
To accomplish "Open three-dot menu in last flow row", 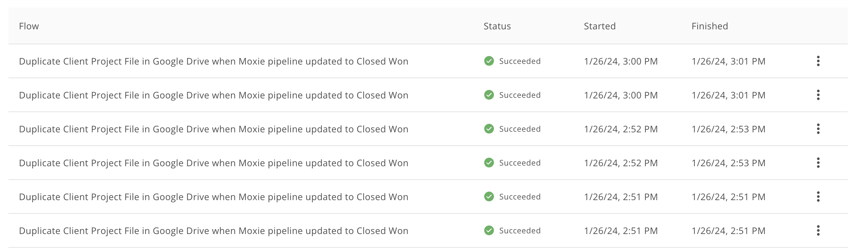I will (818, 230).
